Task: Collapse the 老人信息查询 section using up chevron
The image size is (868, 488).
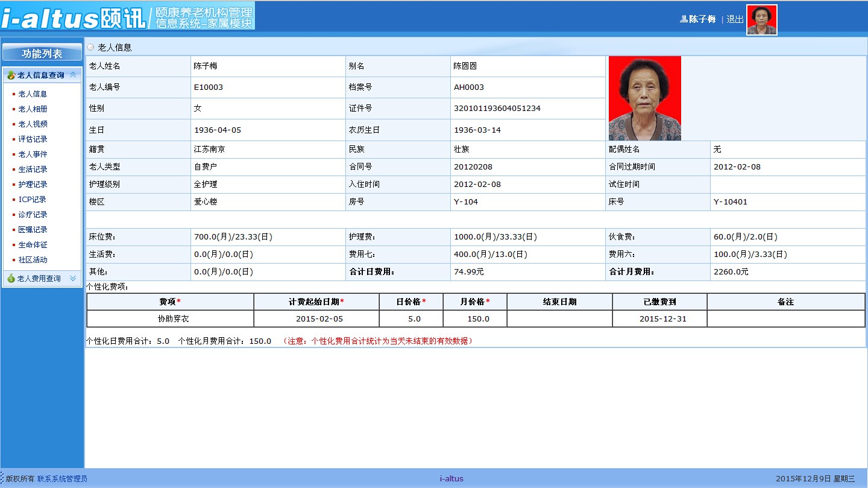Action: point(73,75)
